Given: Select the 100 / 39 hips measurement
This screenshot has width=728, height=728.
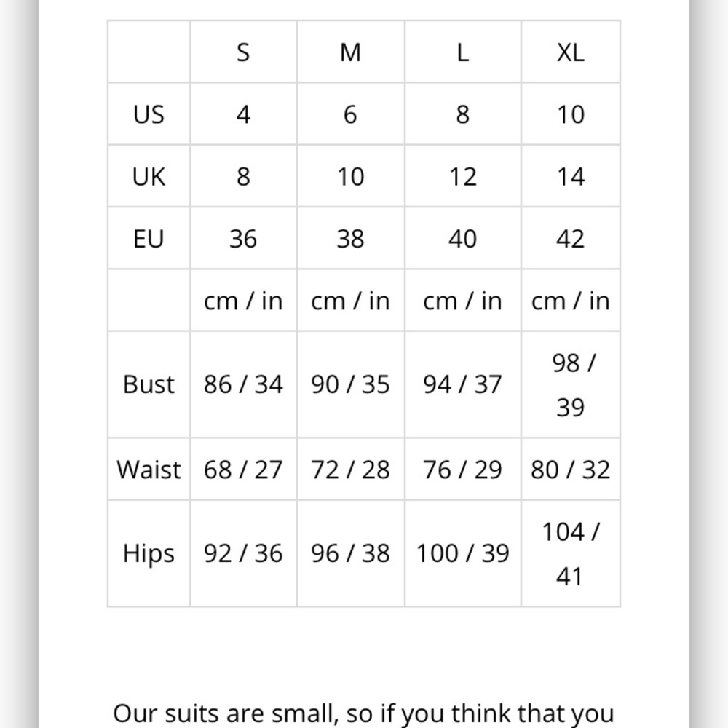Looking at the screenshot, I should pos(463,553).
